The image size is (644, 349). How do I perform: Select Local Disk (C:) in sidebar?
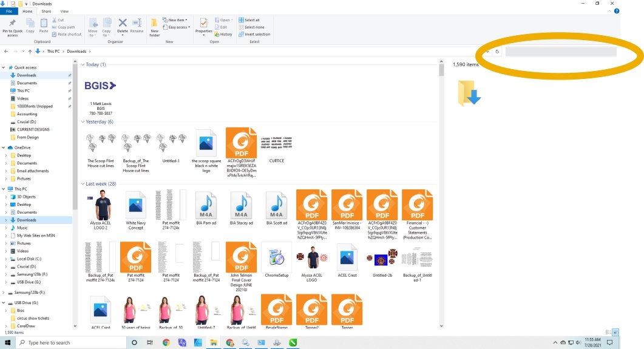tap(29, 259)
